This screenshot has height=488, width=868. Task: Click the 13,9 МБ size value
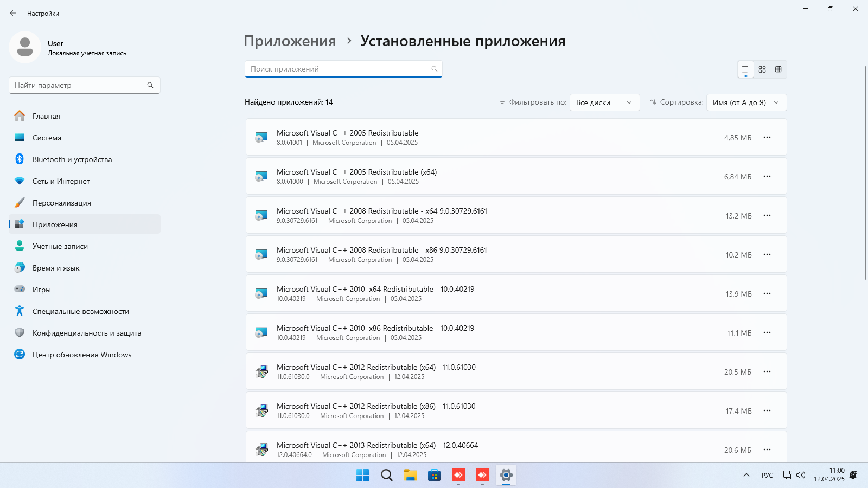tap(739, 294)
